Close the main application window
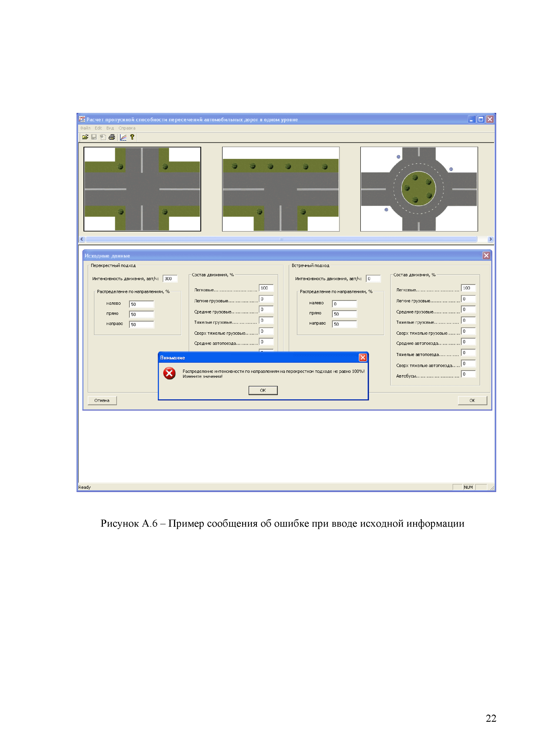The image size is (535, 756). [490, 119]
